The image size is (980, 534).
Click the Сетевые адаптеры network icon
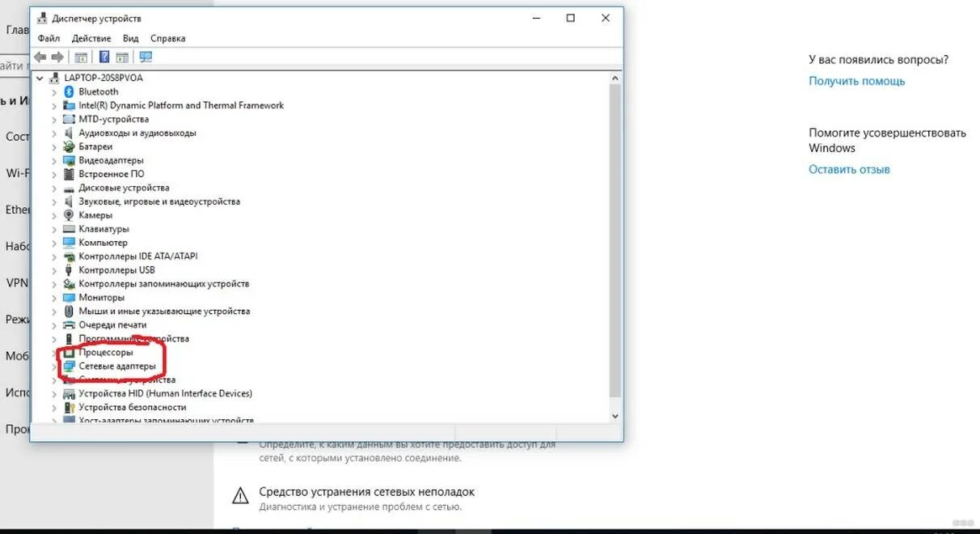click(x=70, y=366)
